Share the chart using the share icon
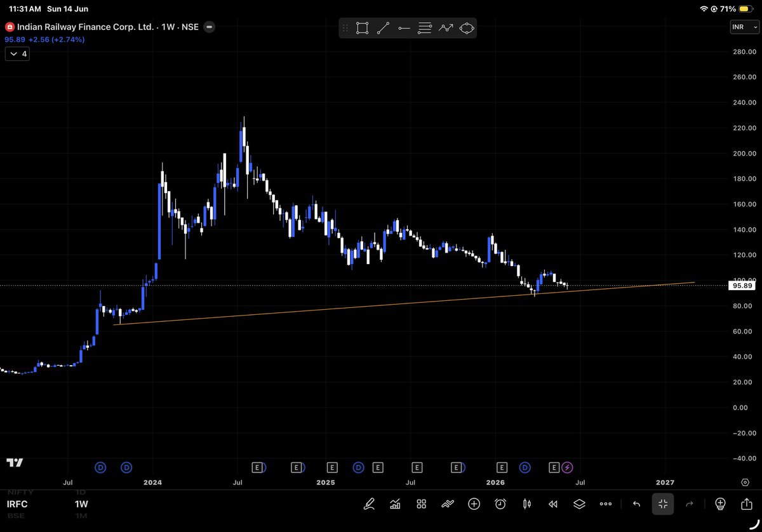The width and height of the screenshot is (762, 532). [746, 503]
